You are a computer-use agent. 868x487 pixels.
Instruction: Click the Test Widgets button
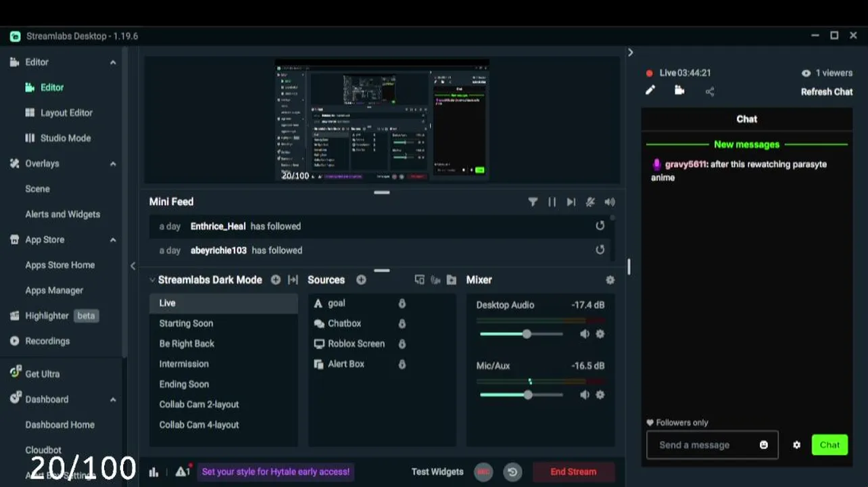tap(437, 471)
